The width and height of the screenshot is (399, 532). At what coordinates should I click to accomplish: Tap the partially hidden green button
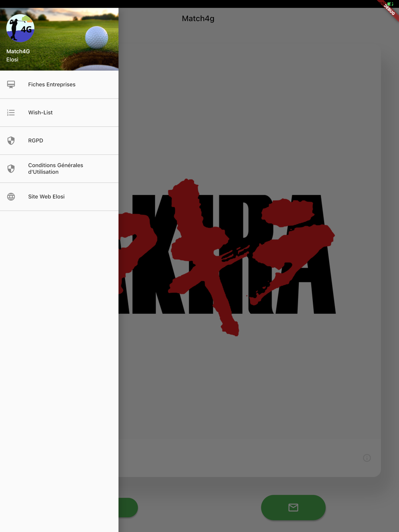[x=128, y=507]
